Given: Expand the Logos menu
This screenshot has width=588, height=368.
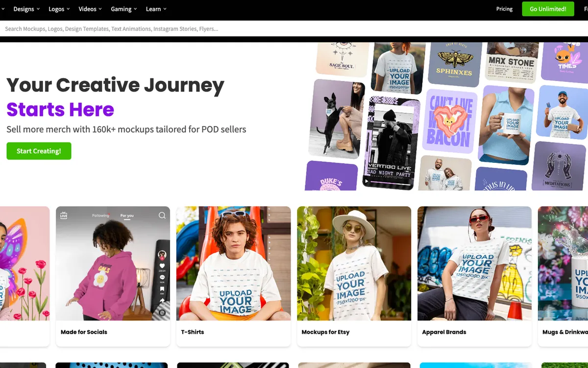Looking at the screenshot, I should pos(59,9).
